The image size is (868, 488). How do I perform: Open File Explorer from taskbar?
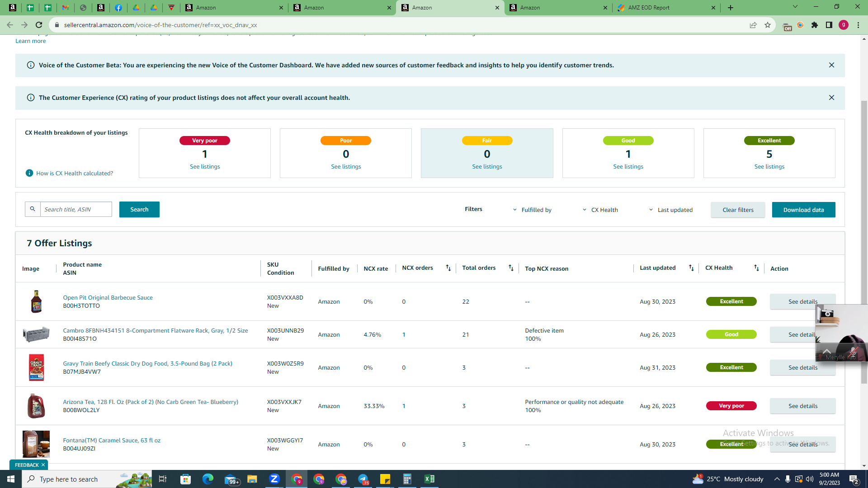click(x=252, y=479)
